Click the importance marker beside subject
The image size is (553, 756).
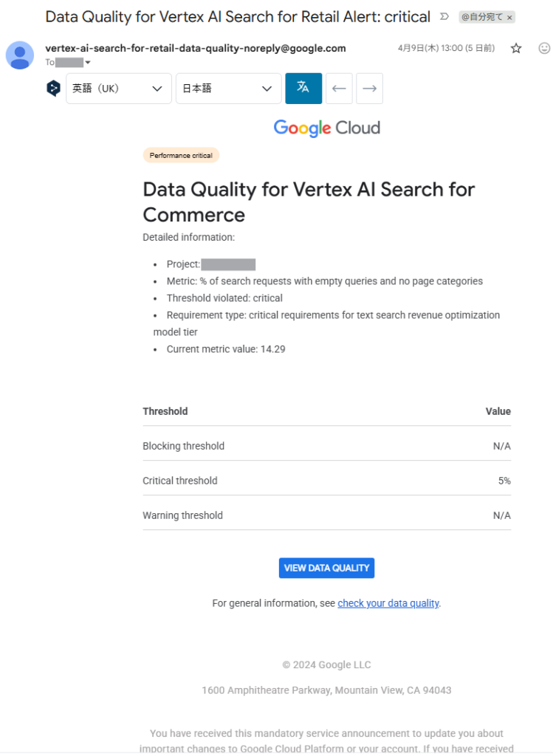444,17
